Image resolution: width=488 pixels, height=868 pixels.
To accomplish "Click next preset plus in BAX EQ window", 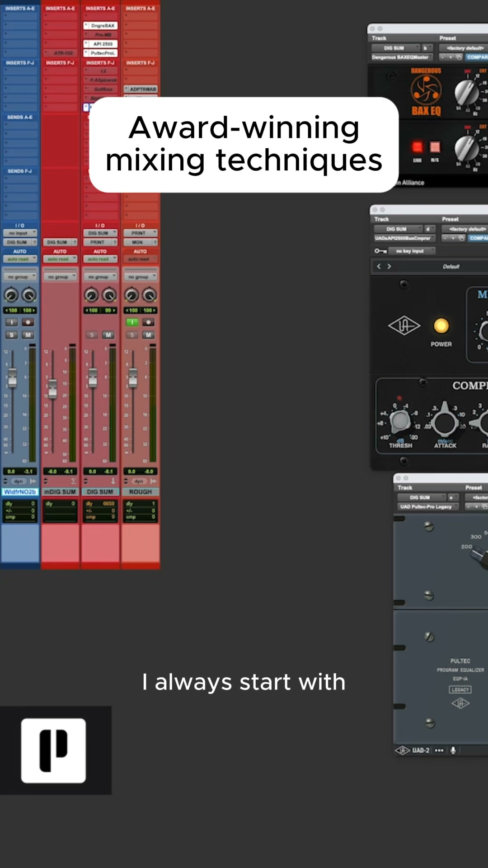I will tap(450, 57).
